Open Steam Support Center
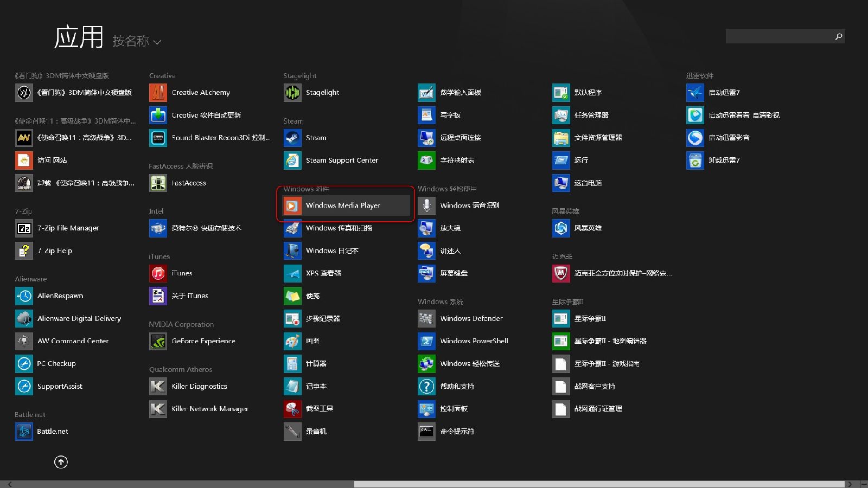The height and width of the screenshot is (488, 868). 331,160
